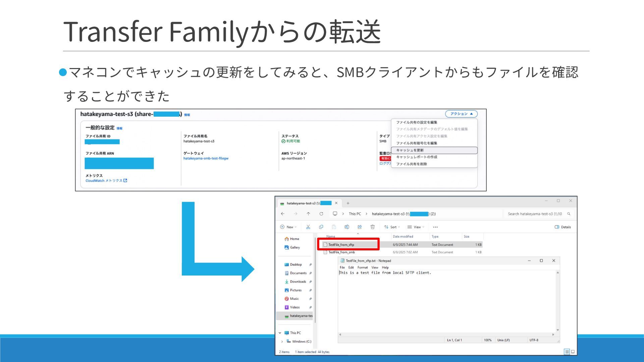Click chevron before This PC in breadcrumb
The height and width of the screenshot is (362, 644).
point(343,214)
